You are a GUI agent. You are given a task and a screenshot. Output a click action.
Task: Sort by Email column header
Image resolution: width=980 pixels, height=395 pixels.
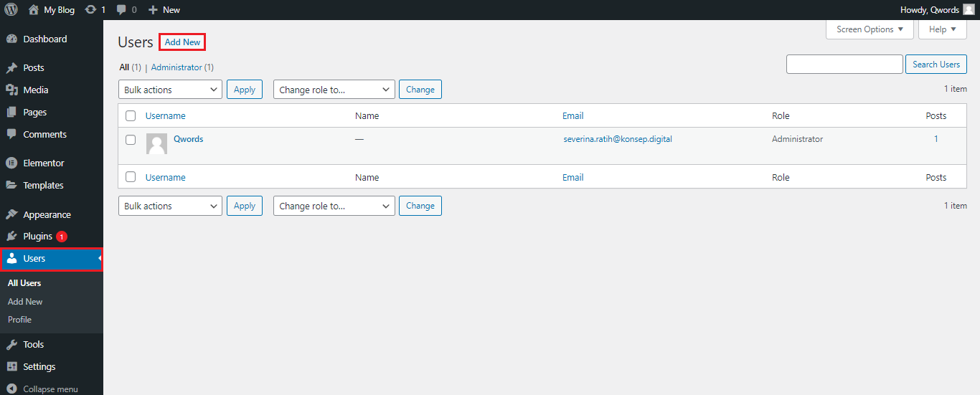pos(573,116)
